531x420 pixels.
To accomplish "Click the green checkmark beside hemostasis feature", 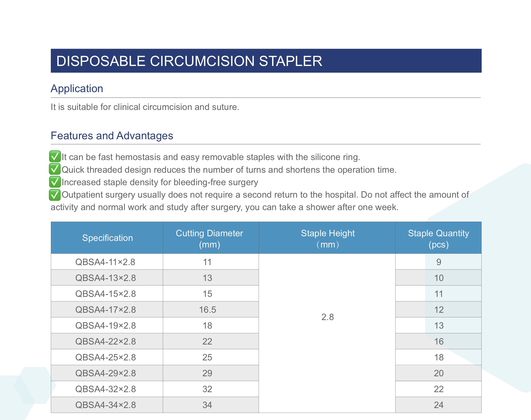I will [55, 156].
